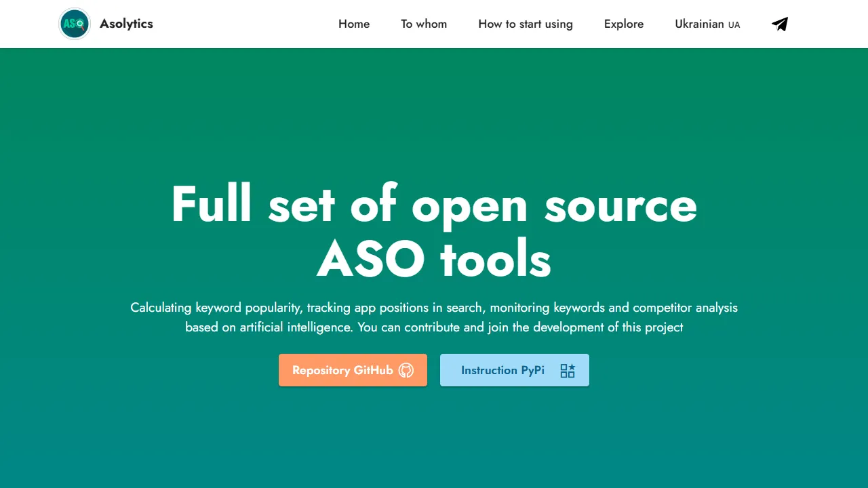Go to "How to start using"
Viewport: 868px width, 488px height.
(526, 24)
